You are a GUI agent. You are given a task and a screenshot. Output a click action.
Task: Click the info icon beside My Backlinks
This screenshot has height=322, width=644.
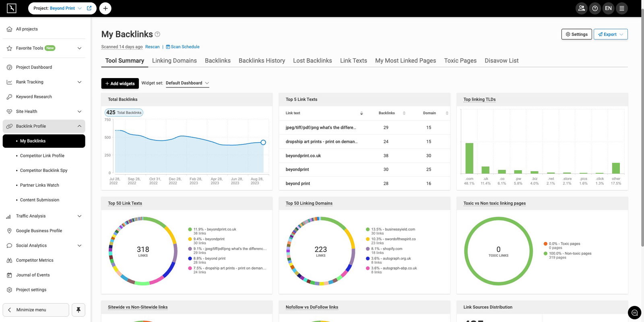coord(157,34)
